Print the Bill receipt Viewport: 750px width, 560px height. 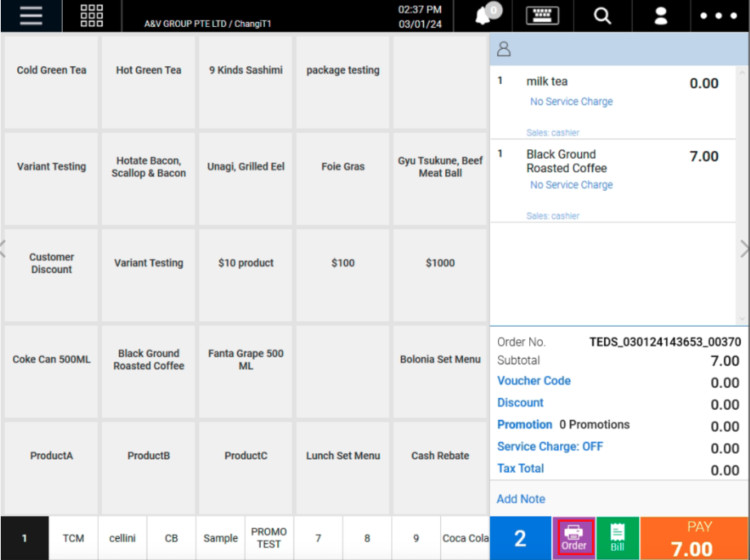pyautogui.click(x=617, y=538)
